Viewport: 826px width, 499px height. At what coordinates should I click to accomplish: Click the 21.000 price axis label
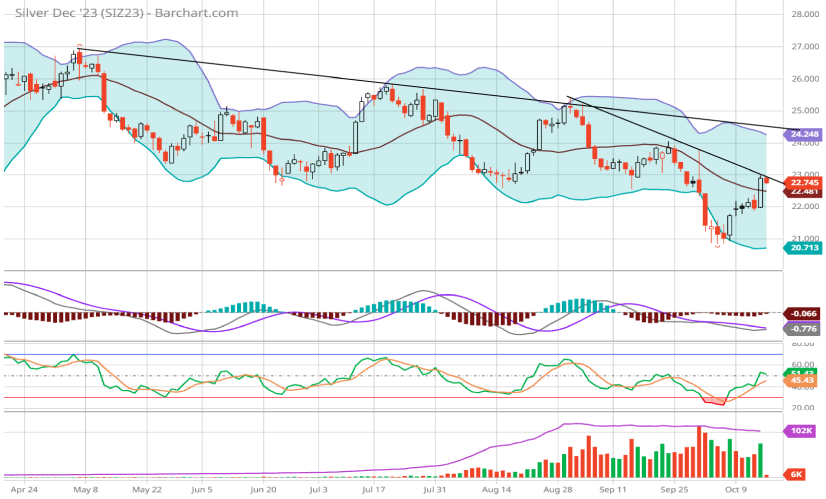[805, 238]
